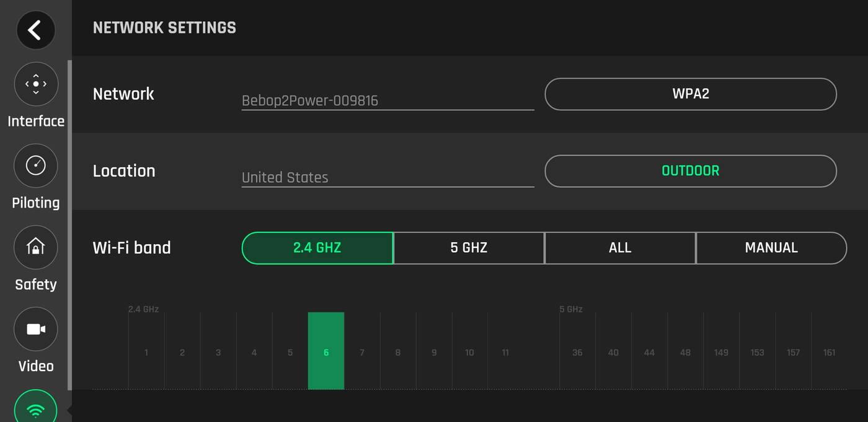Choose channel 36 in the 5 GHz chart

pos(577,351)
